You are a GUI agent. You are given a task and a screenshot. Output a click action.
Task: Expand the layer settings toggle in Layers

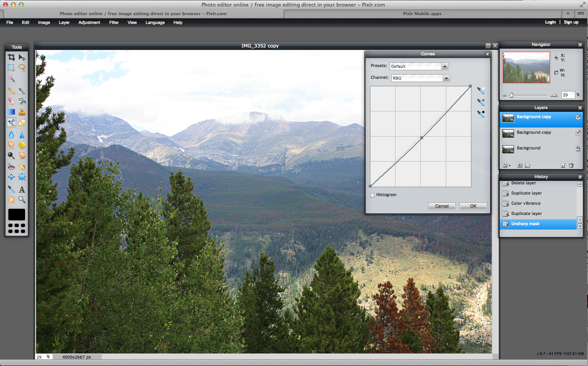pos(506,166)
